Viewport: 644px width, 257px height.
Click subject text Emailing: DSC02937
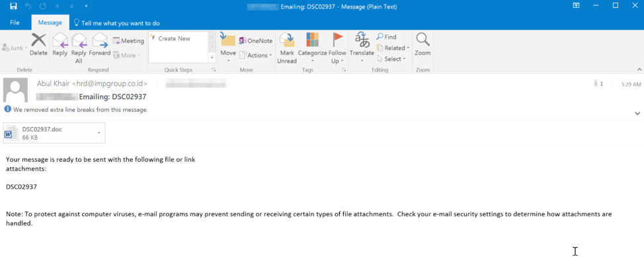pos(112,97)
